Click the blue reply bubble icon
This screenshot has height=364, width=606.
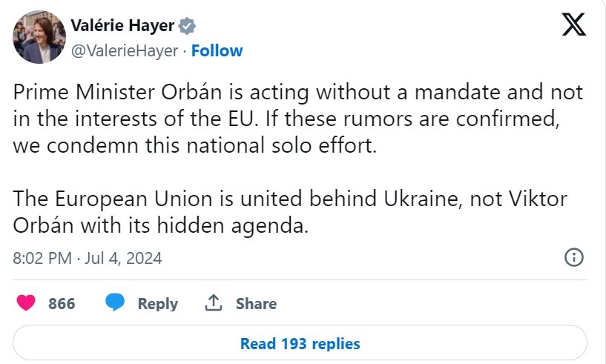[x=114, y=303]
